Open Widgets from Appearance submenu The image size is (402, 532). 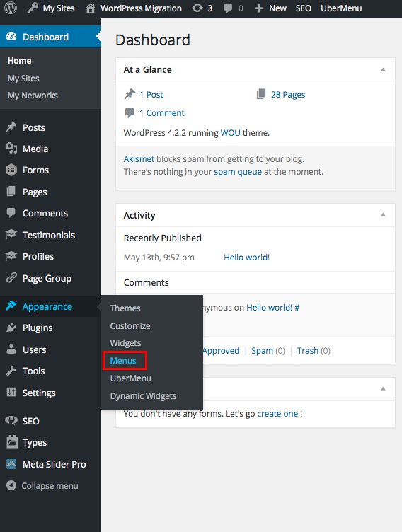point(125,342)
